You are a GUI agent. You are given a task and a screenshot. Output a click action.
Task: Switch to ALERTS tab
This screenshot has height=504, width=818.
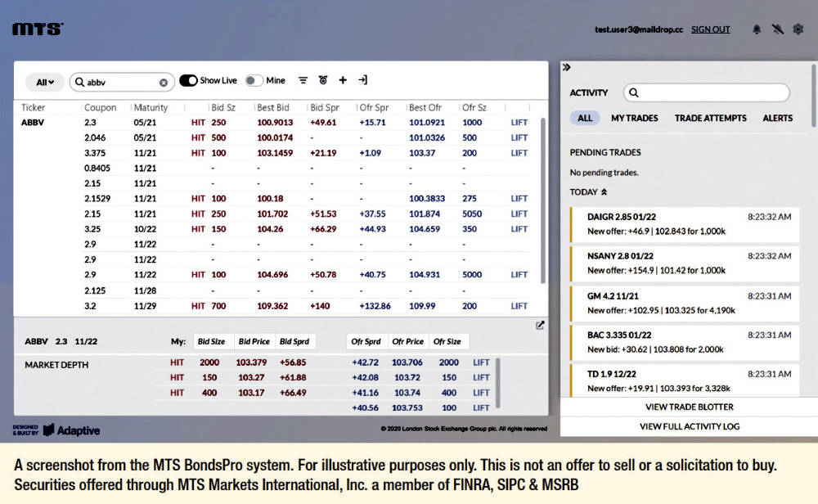778,118
